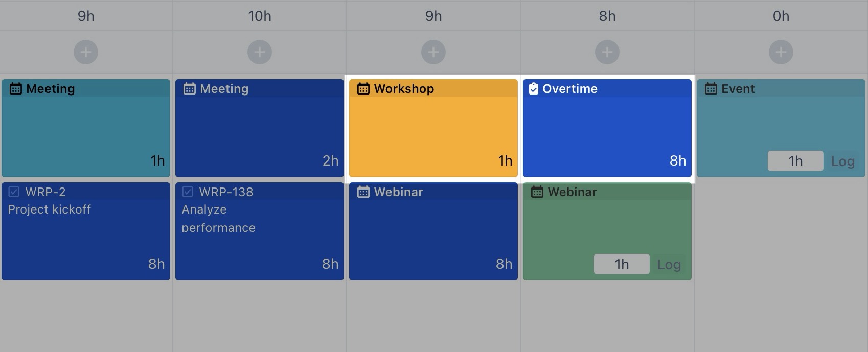This screenshot has height=352, width=868.
Task: Add an entry in the 0h column
Action: pos(781,52)
